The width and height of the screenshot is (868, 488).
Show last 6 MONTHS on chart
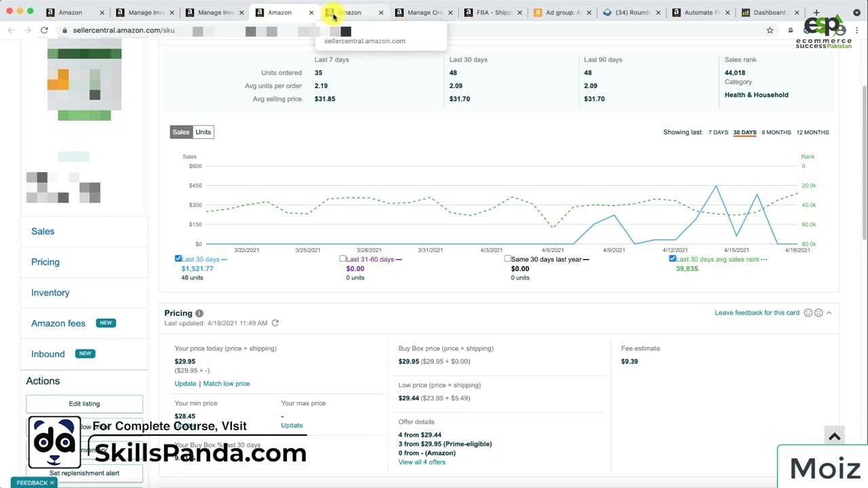776,132
